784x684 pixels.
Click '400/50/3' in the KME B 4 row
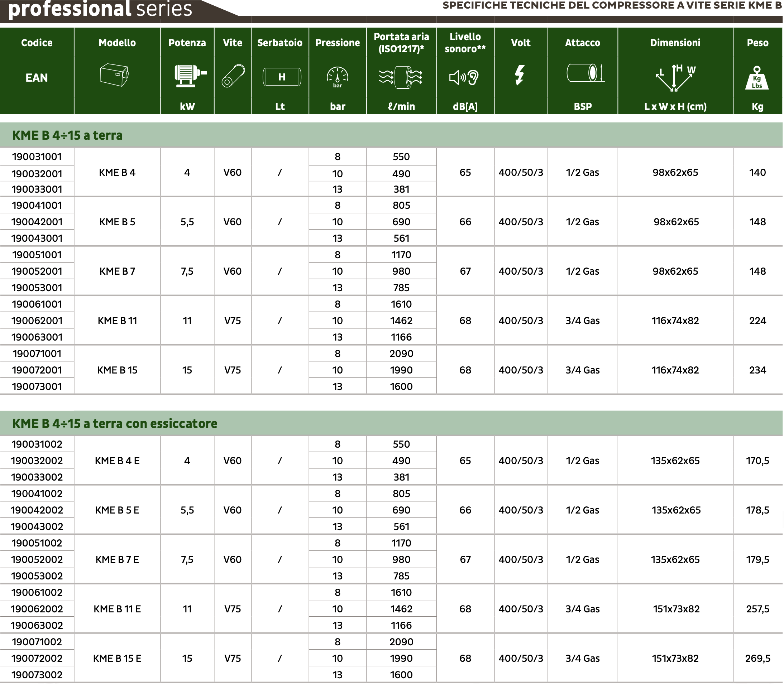pos(521,173)
